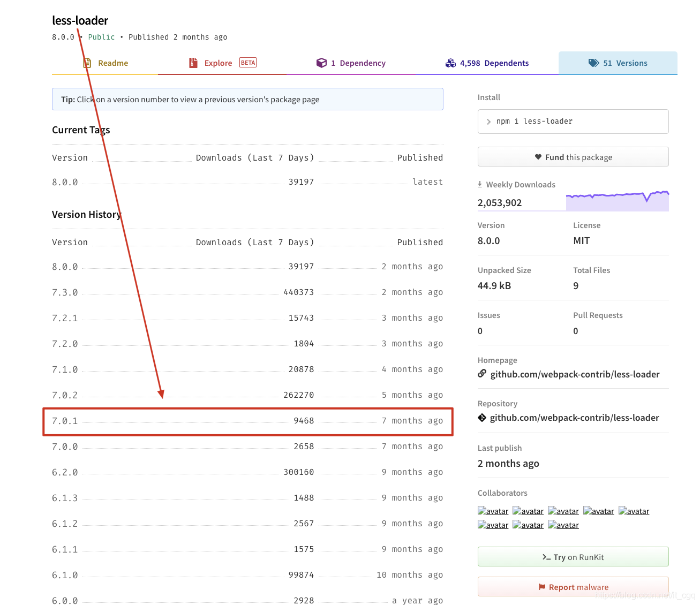Click the Report malware flag icon
Screen dimensions: 700x605
(x=542, y=587)
